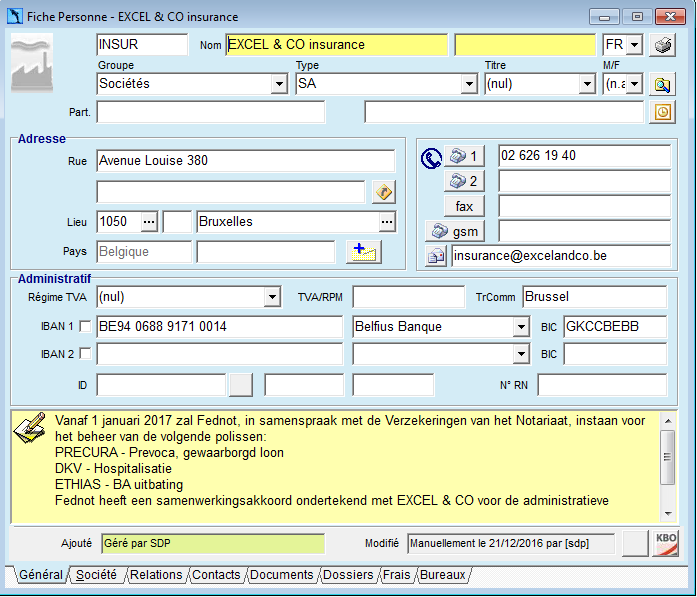Screen dimensions: 697x597
Task: Click the TVA/RPM field
Action: 409,297
